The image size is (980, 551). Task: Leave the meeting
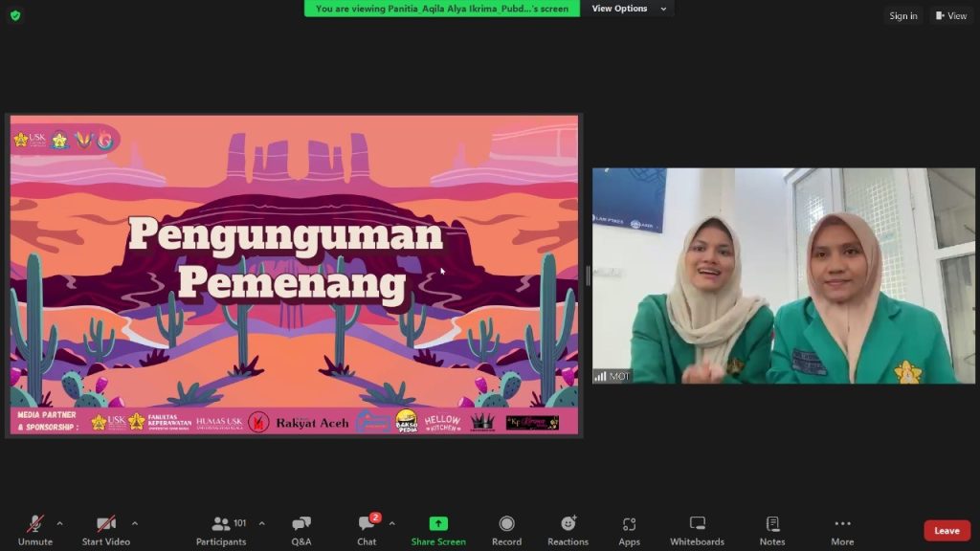(947, 531)
